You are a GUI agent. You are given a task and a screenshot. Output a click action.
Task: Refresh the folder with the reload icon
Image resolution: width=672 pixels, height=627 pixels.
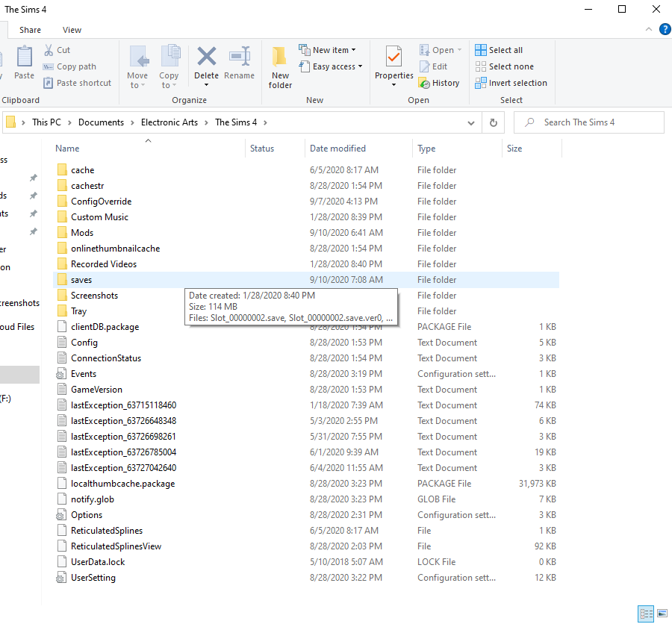pyautogui.click(x=494, y=122)
